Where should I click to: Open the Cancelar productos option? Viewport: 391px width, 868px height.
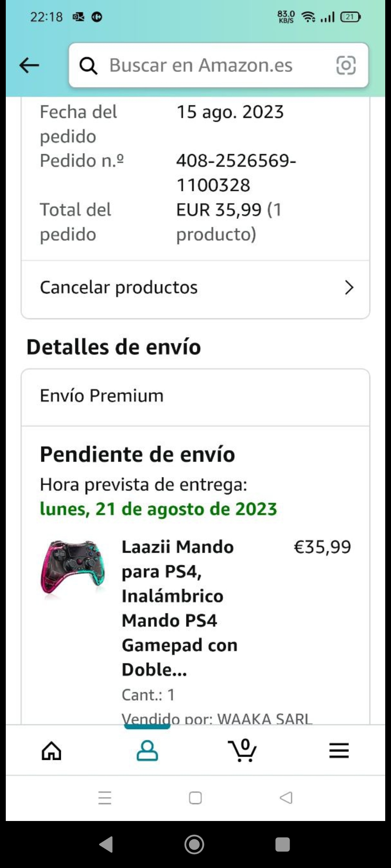tap(195, 288)
